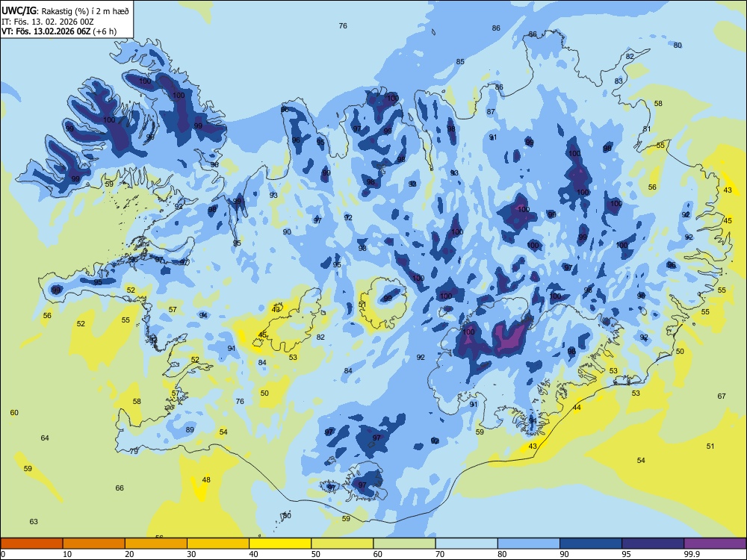Click the dark orange 0–10 legend swatch
The image size is (747, 560).
coord(31,544)
